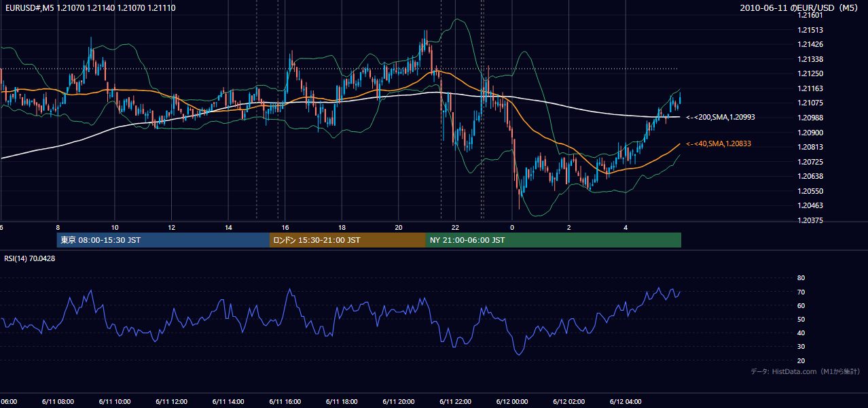Click the 1.21513 price axis label
This screenshot has height=408, width=868.
pos(811,30)
